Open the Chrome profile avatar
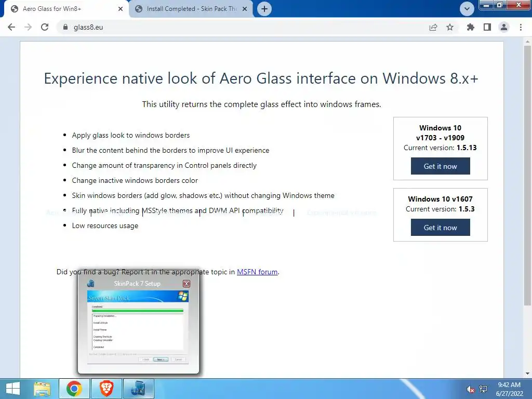 click(x=504, y=27)
